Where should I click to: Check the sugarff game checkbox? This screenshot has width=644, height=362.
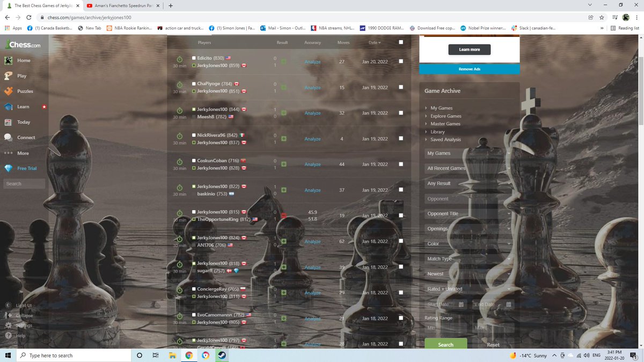401,267
